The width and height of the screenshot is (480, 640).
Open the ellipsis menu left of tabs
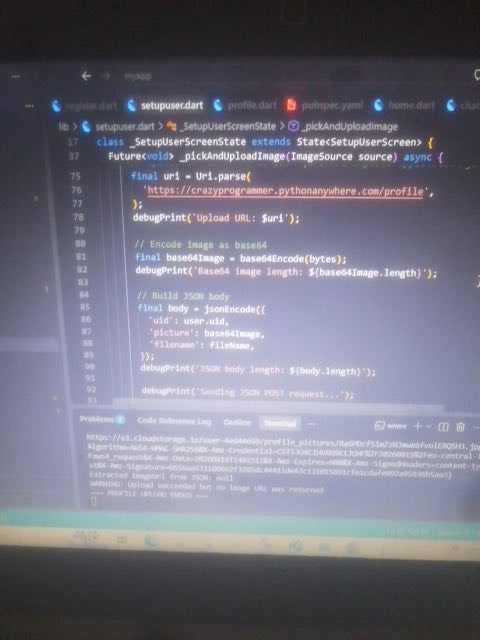pos(29,106)
